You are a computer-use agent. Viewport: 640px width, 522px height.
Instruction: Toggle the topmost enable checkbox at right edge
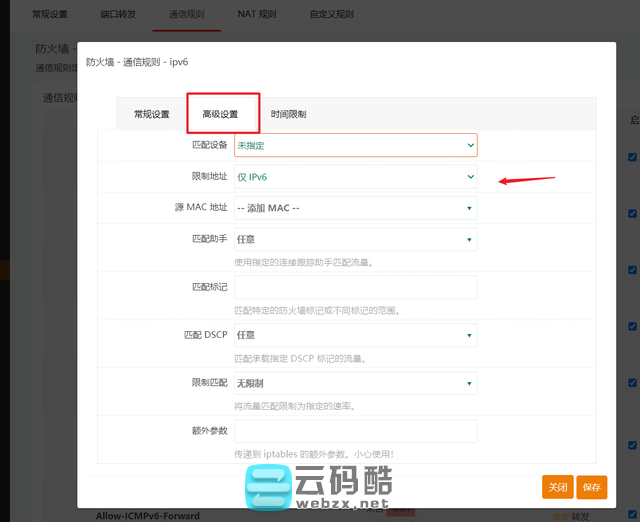coord(632,157)
